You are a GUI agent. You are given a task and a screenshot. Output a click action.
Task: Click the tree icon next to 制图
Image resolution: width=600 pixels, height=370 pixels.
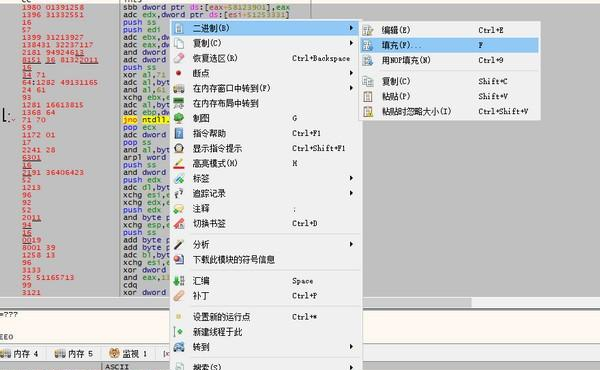coord(179,118)
